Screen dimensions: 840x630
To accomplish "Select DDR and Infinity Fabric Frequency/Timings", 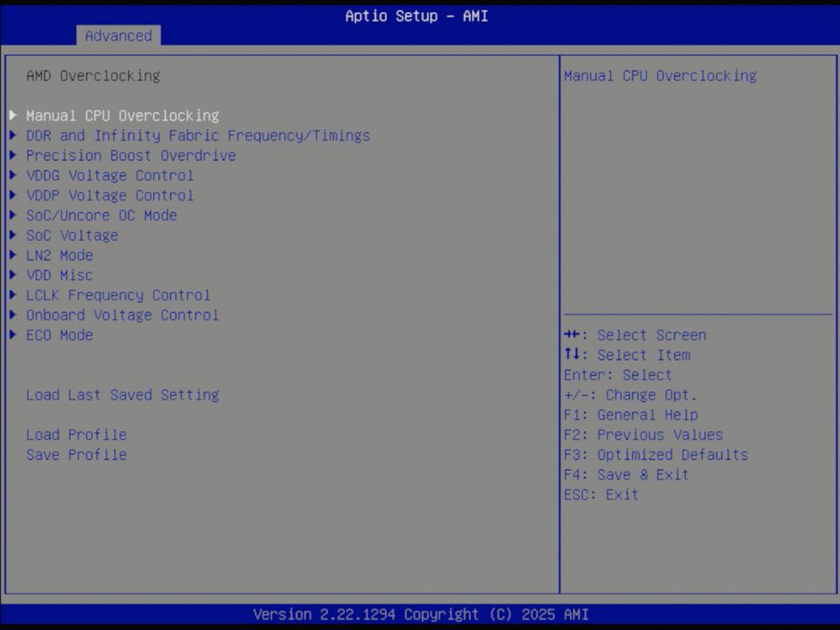I will point(199,135).
